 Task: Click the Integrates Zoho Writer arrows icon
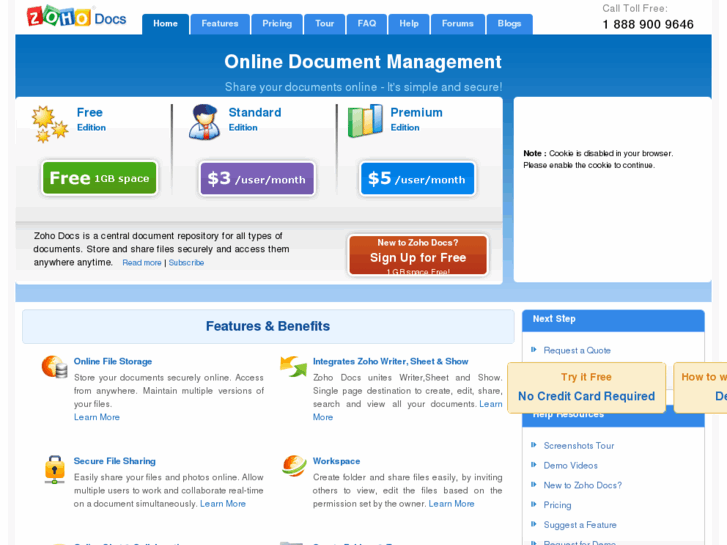[x=293, y=366]
